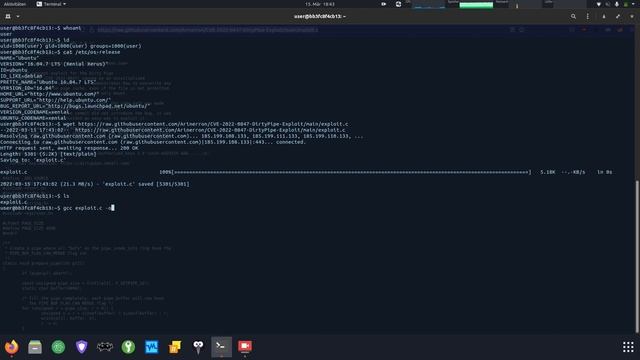The height and width of the screenshot is (360, 640).
Task: Open the Terminal app menu in top bar
Action: click(x=51, y=4)
